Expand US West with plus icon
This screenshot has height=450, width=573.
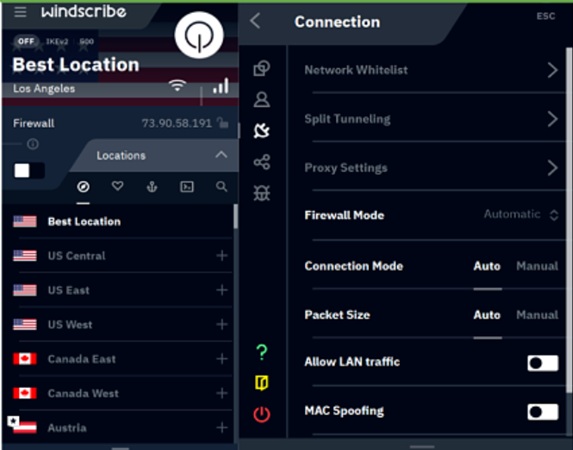tap(222, 324)
